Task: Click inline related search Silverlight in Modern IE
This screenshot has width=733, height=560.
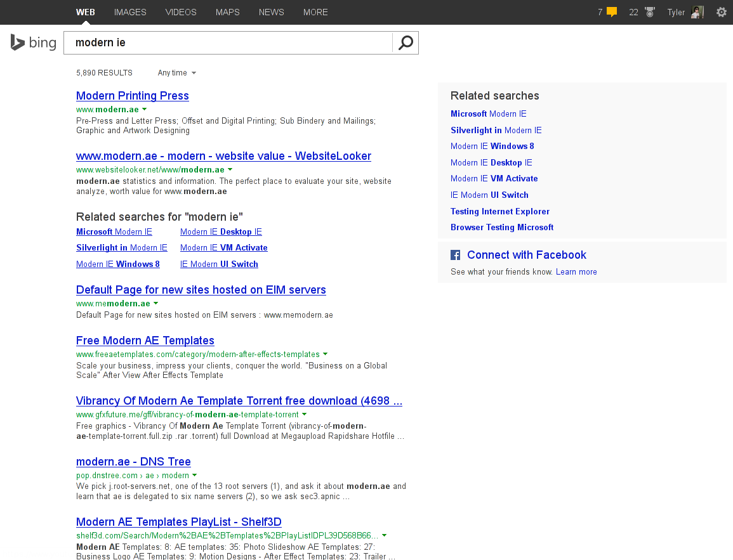Action: tap(122, 247)
